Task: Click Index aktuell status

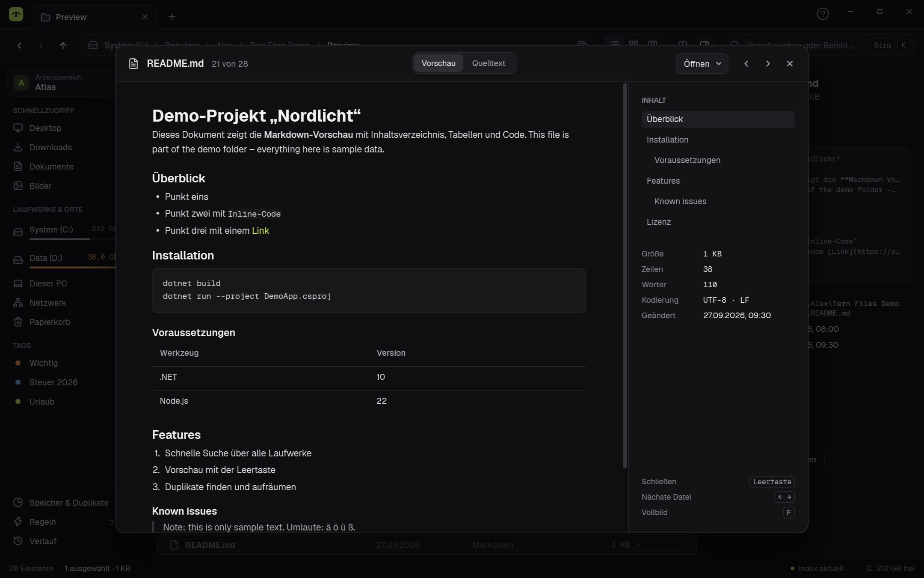Action: coord(817,569)
